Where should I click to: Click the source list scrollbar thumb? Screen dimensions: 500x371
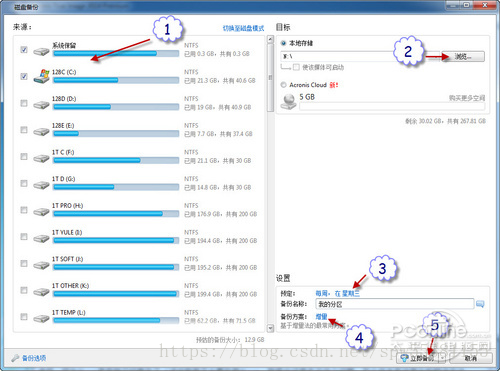pyautogui.click(x=270, y=78)
